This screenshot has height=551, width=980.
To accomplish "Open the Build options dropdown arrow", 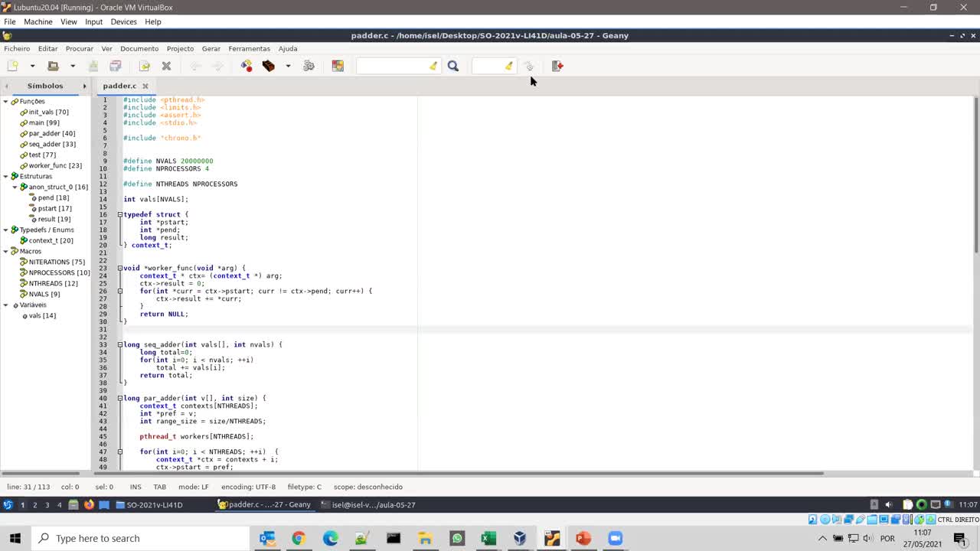I will 288,66.
